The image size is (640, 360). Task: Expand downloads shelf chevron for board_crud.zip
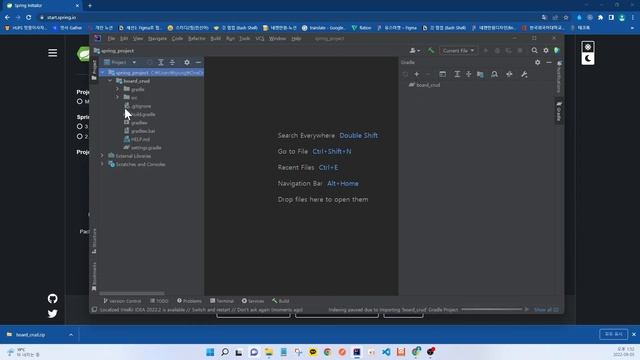click(71, 335)
